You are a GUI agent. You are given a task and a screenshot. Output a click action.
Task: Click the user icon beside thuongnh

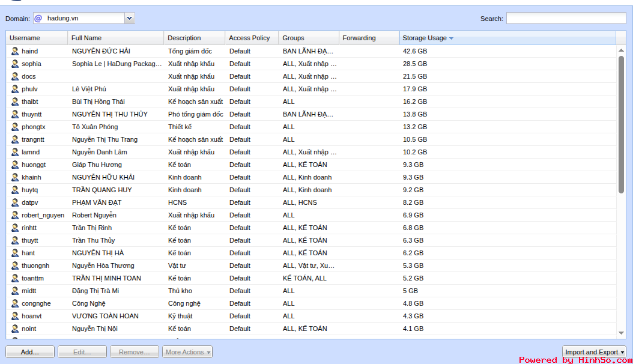[x=15, y=265]
